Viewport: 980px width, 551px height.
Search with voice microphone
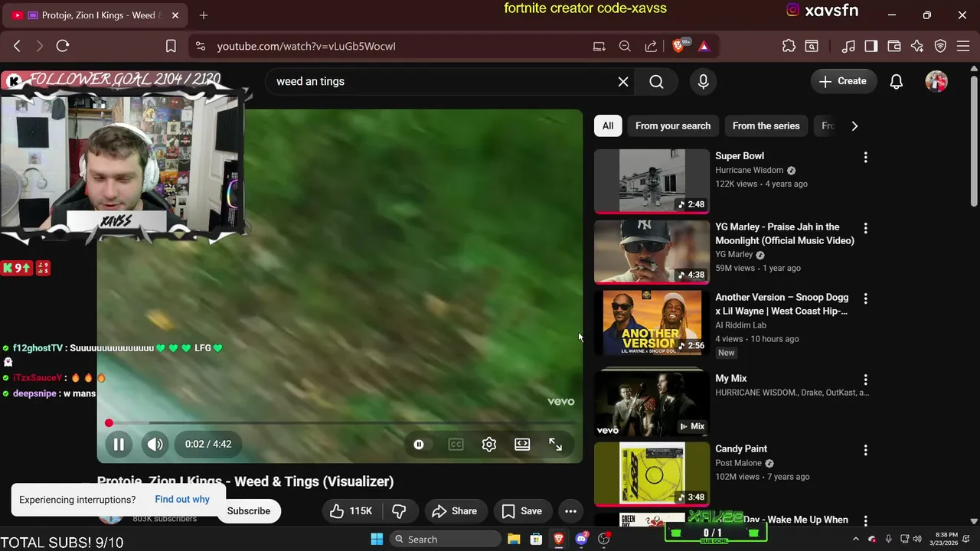click(x=703, y=81)
